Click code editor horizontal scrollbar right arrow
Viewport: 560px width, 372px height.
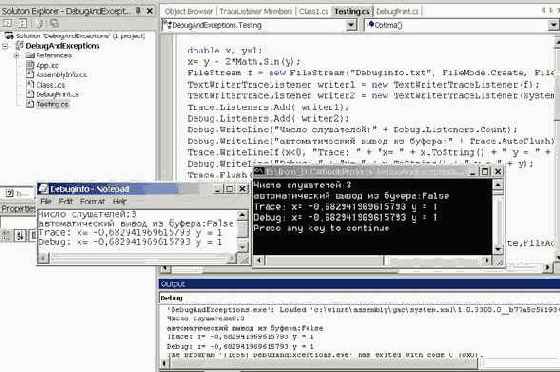(x=547, y=267)
